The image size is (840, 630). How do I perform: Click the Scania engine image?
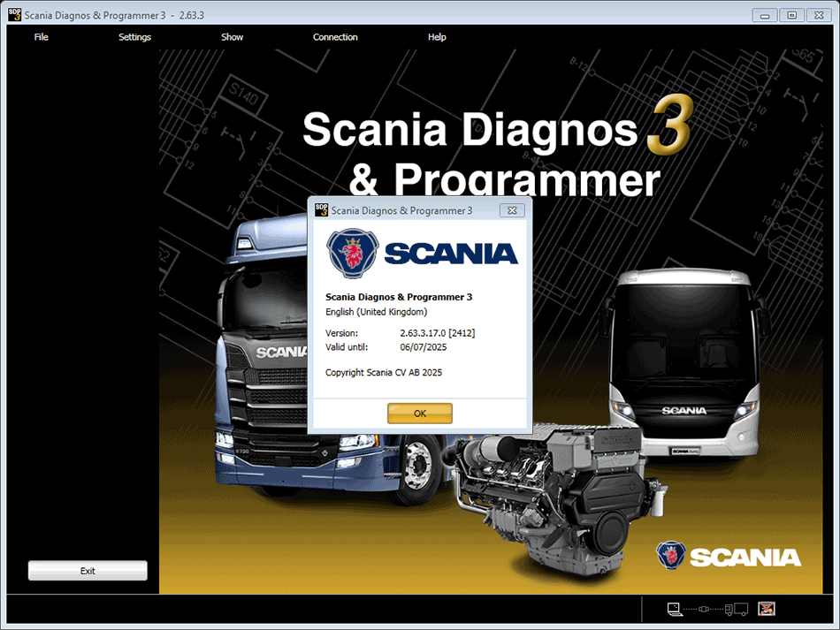(557, 497)
